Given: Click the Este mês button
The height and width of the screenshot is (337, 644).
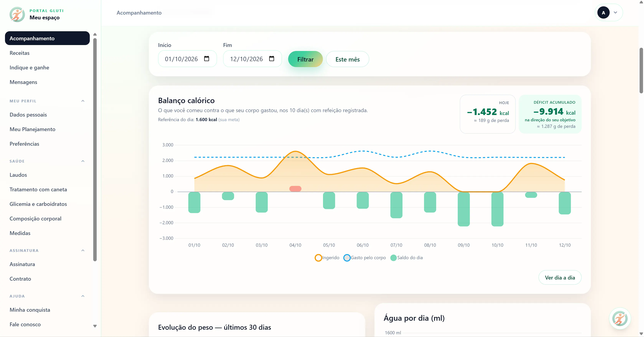Looking at the screenshot, I should pos(347,59).
